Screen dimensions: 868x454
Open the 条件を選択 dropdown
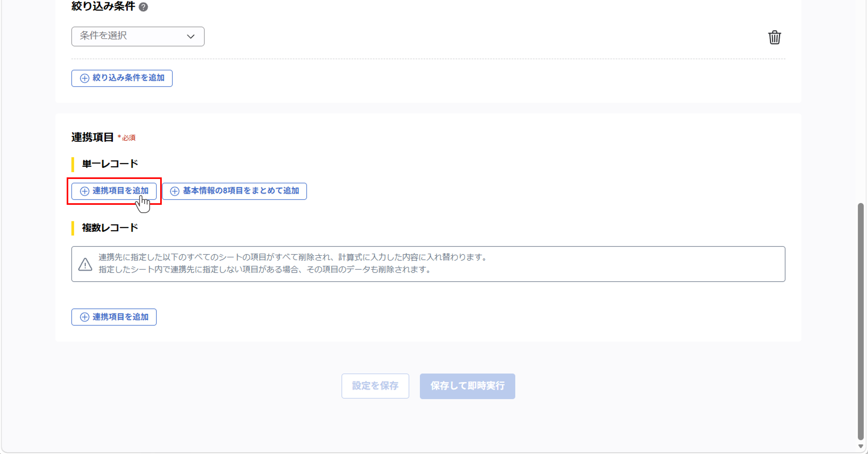[138, 36]
